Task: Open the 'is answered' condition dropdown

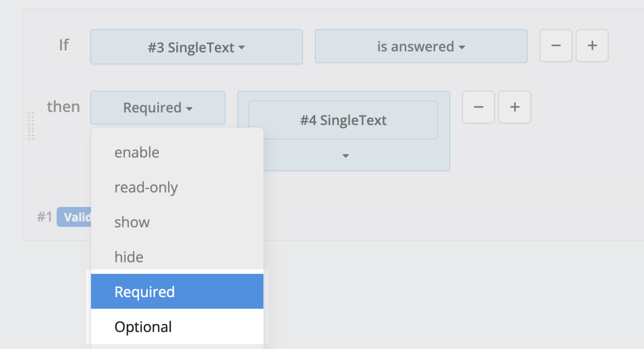Action: point(421,47)
